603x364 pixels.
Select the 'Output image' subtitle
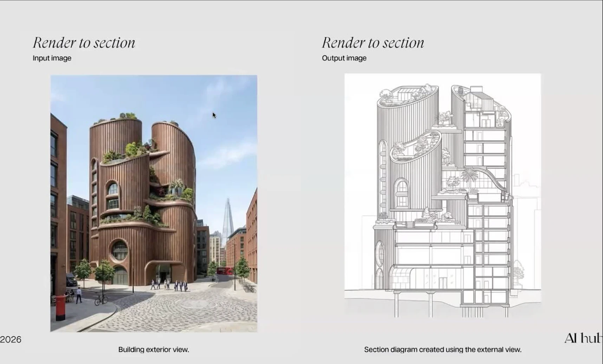coord(344,58)
